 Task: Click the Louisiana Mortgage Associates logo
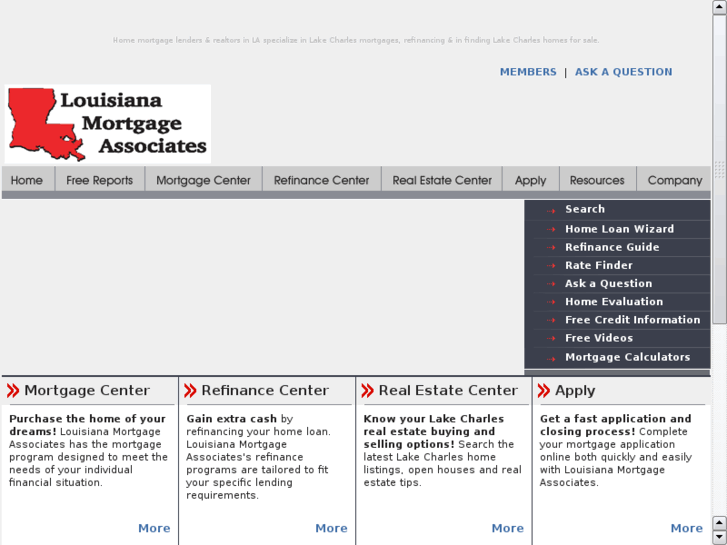108,124
